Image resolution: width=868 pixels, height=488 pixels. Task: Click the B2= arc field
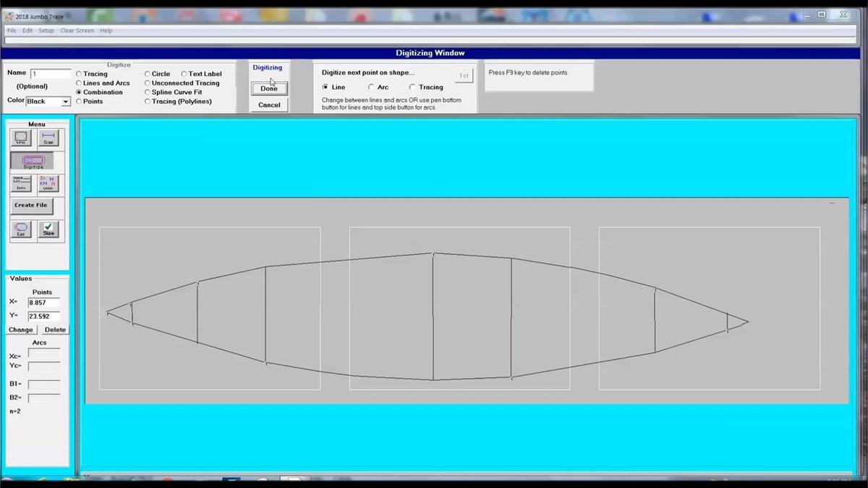(43, 398)
